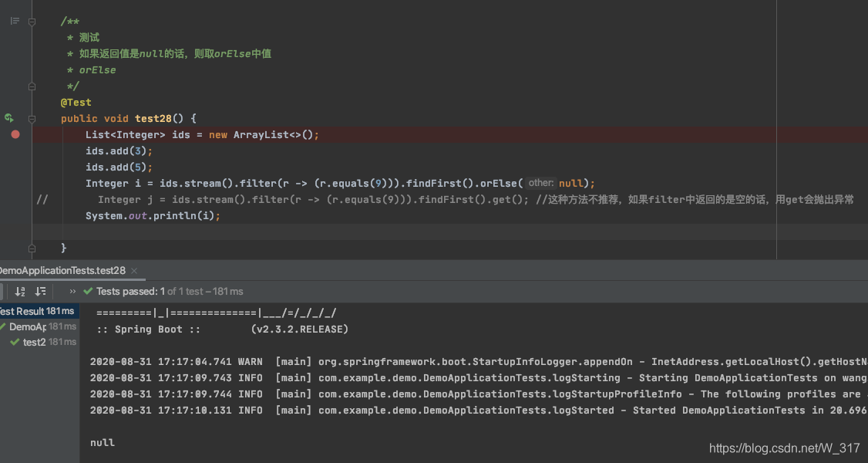
Task: Click the test28 method name
Action: 153,119
